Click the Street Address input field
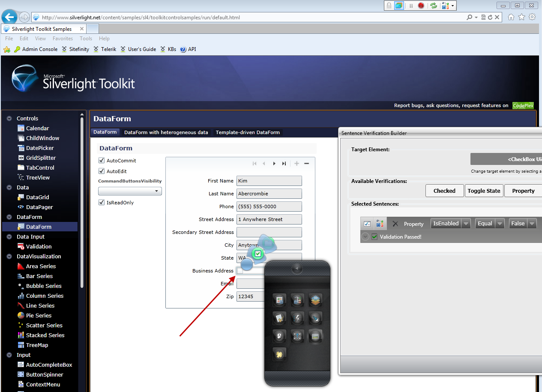542x392 pixels. [x=269, y=219]
